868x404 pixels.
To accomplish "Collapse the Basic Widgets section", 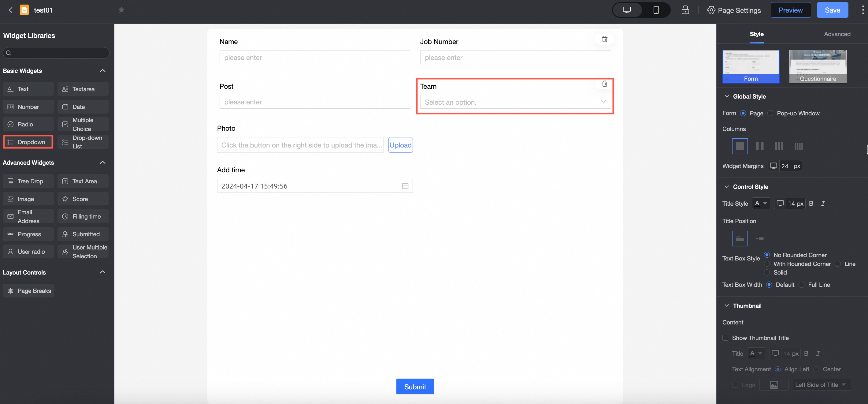I will coord(102,70).
